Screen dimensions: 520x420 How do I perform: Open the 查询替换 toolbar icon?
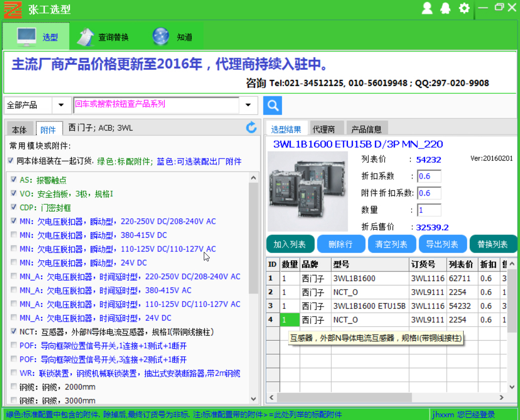[x=103, y=37]
